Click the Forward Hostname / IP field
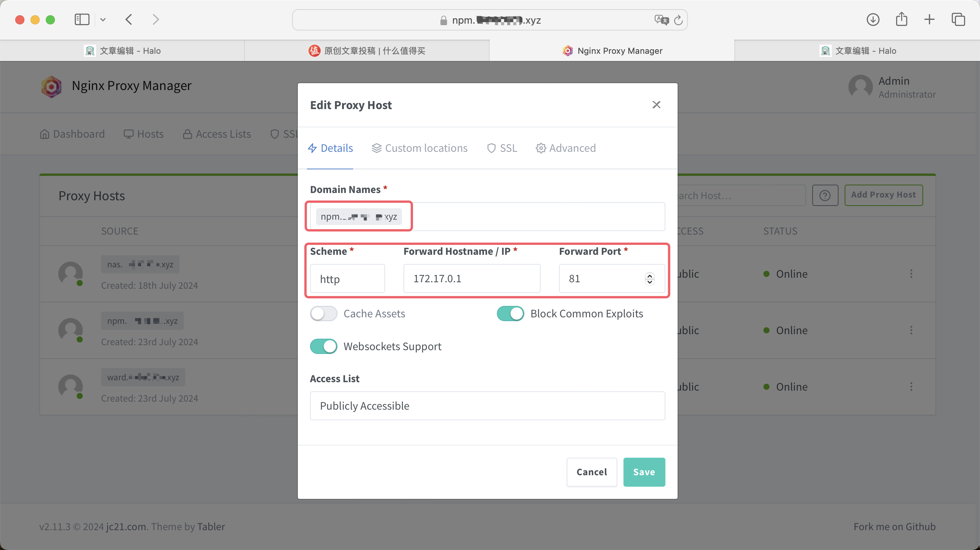 click(472, 279)
